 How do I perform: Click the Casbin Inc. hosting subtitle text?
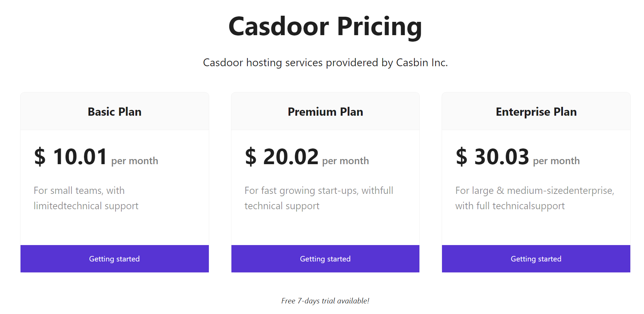pos(325,62)
